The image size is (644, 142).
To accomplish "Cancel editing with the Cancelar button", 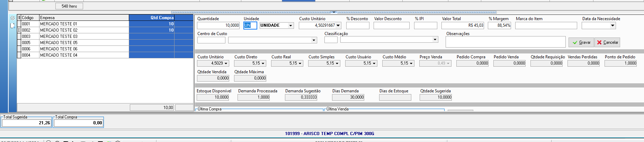I will [607, 42].
